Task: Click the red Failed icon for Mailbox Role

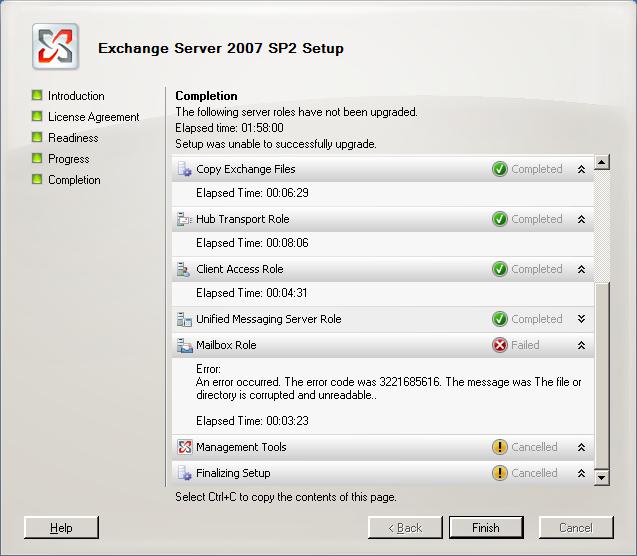Action: [500, 345]
